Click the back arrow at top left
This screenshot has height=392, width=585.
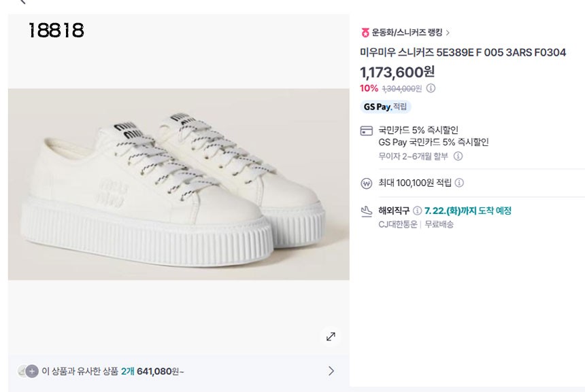pyautogui.click(x=22, y=2)
